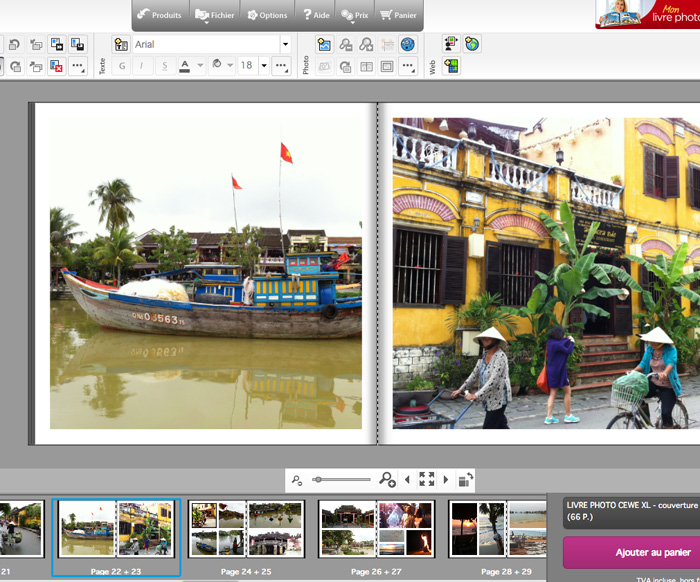Click photo frame border icon

click(387, 67)
